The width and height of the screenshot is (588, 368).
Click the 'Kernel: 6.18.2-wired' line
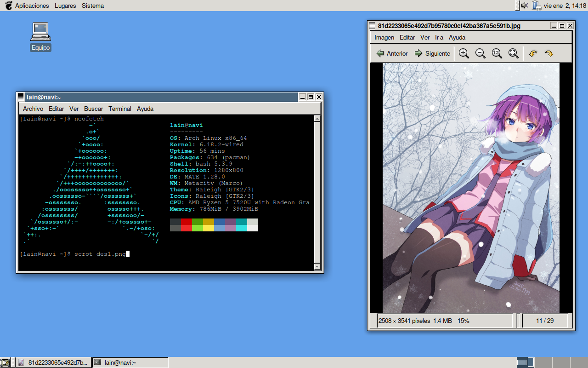[x=207, y=144]
